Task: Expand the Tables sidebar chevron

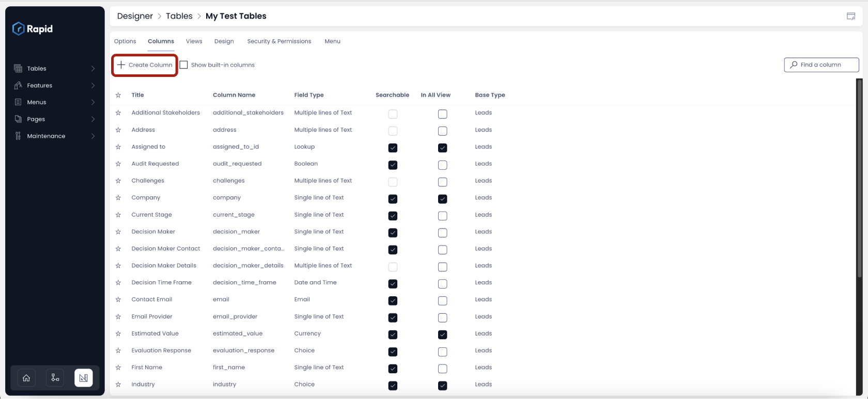Action: (x=93, y=69)
